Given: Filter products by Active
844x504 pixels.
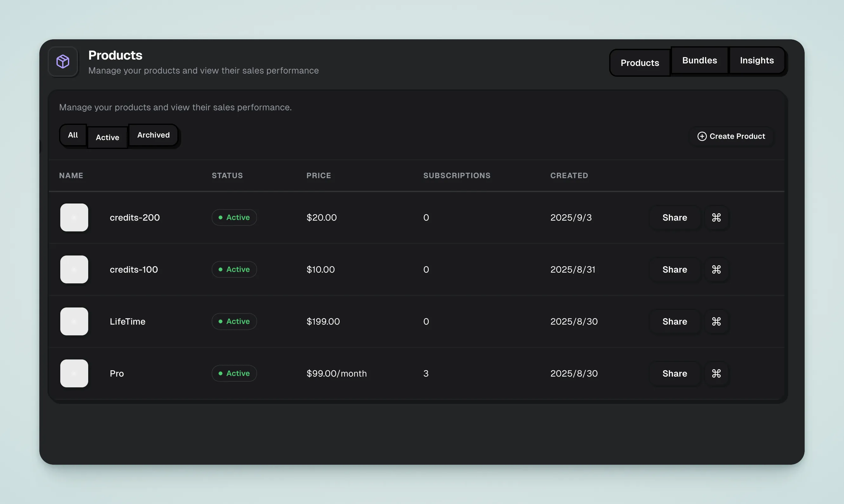Looking at the screenshot, I should coord(108,137).
